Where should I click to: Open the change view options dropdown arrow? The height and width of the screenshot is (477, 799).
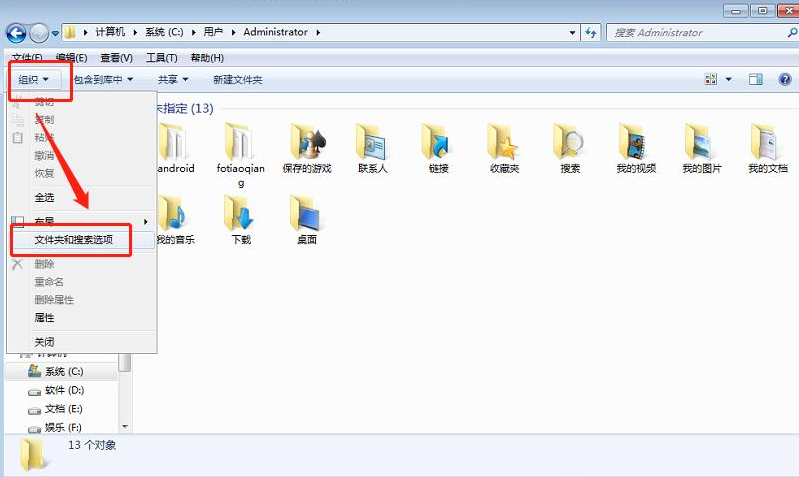pos(728,79)
